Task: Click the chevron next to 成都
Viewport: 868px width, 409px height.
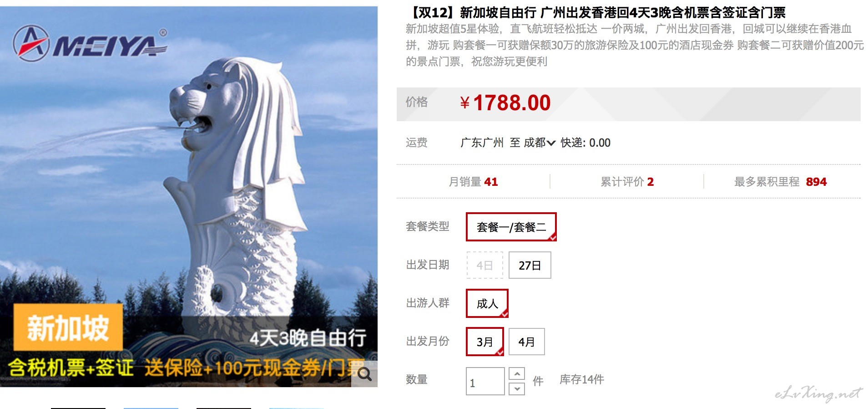Action: (551, 143)
